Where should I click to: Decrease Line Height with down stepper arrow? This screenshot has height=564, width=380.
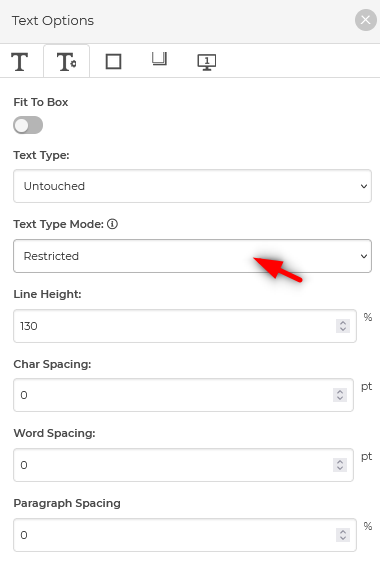click(343, 329)
